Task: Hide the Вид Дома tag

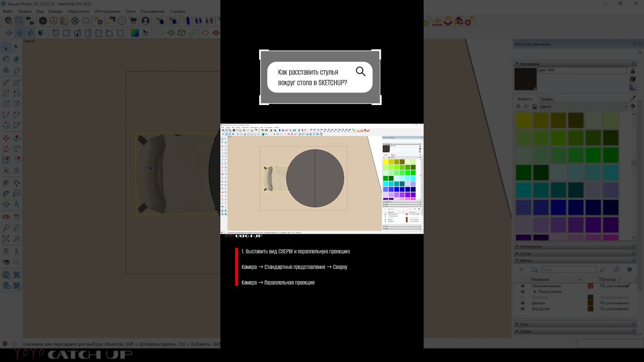Action: [x=522, y=309]
